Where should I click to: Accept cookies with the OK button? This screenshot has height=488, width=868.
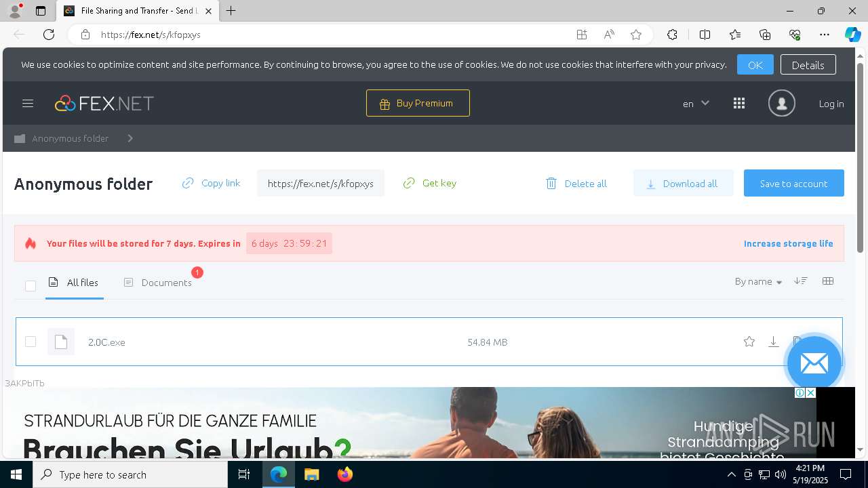pos(755,64)
